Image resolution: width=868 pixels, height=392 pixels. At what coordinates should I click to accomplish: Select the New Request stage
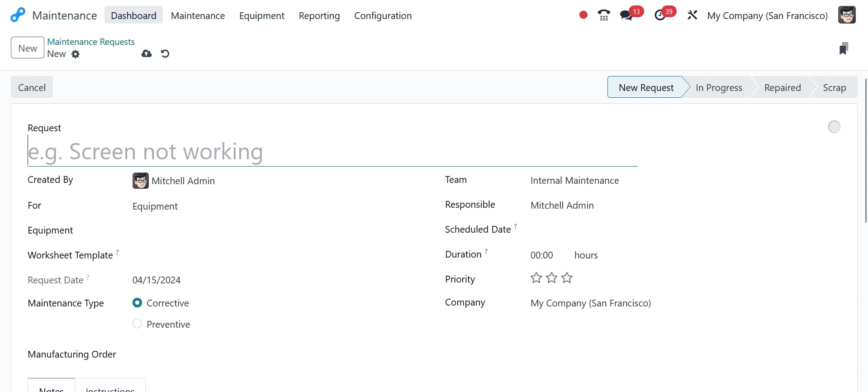[645, 87]
